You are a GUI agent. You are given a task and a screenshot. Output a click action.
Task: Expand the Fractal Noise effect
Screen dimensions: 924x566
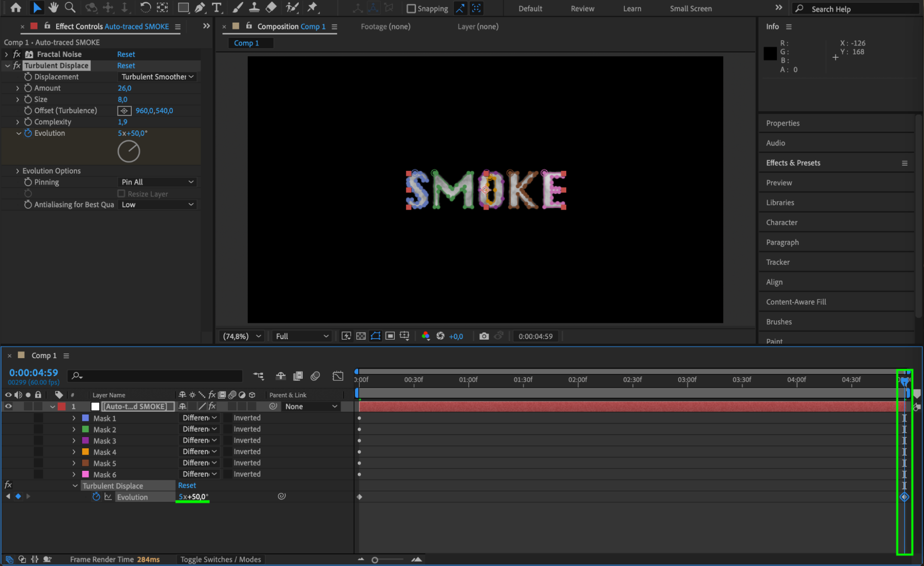click(6, 54)
